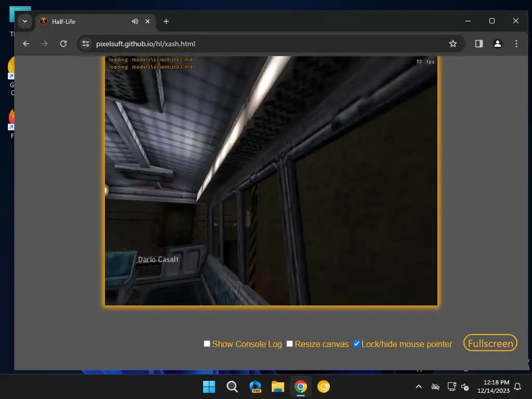This screenshot has width=532, height=399.
Task: Open the Chrome three-dot menu
Action: click(516, 44)
